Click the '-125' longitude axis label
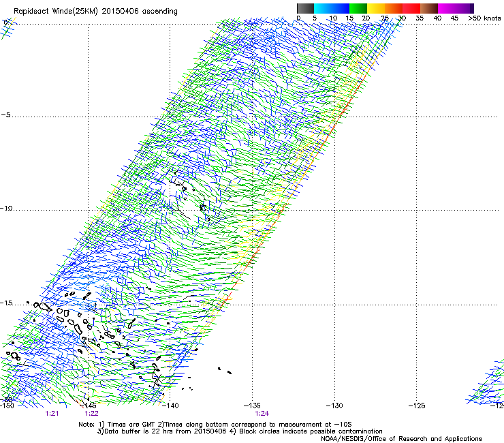This screenshot has height=443, width=504. 417,406
